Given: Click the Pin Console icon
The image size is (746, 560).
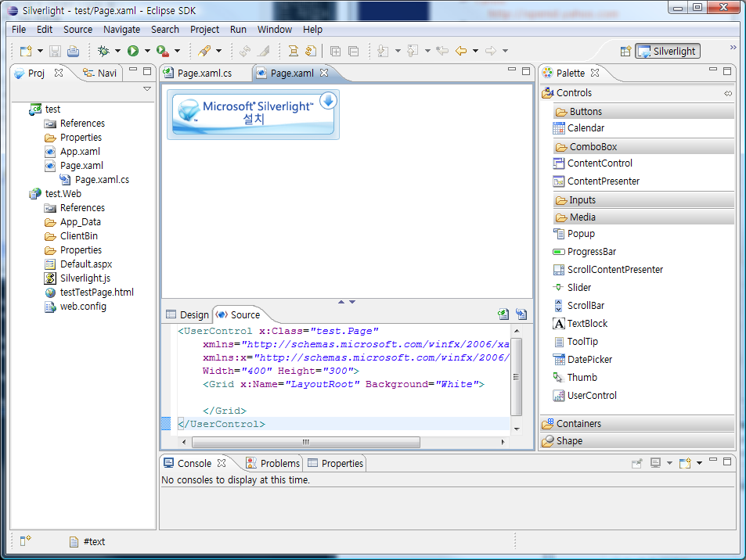Looking at the screenshot, I should pyautogui.click(x=636, y=463).
